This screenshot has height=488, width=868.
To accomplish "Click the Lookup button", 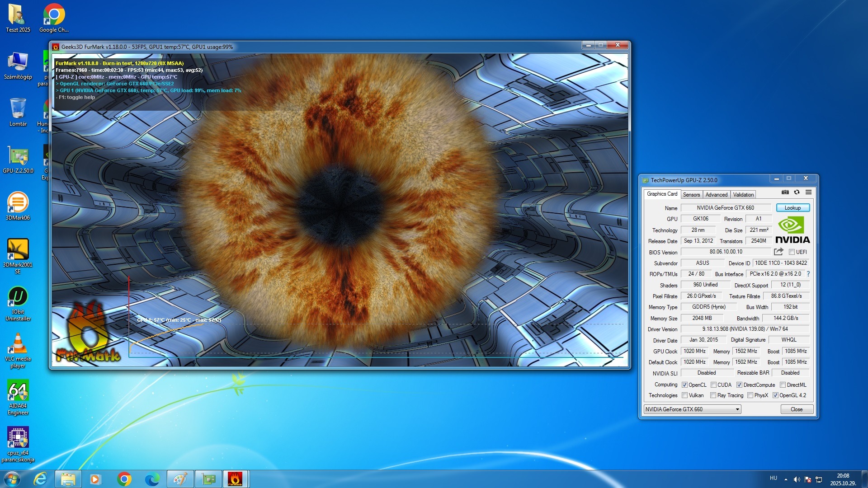I will tap(793, 208).
